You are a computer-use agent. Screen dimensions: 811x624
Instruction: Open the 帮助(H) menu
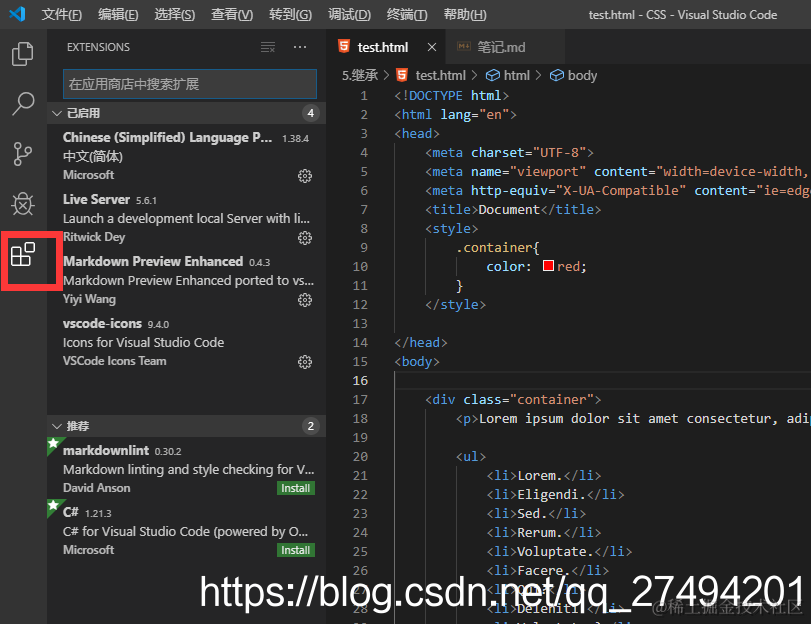coord(464,14)
